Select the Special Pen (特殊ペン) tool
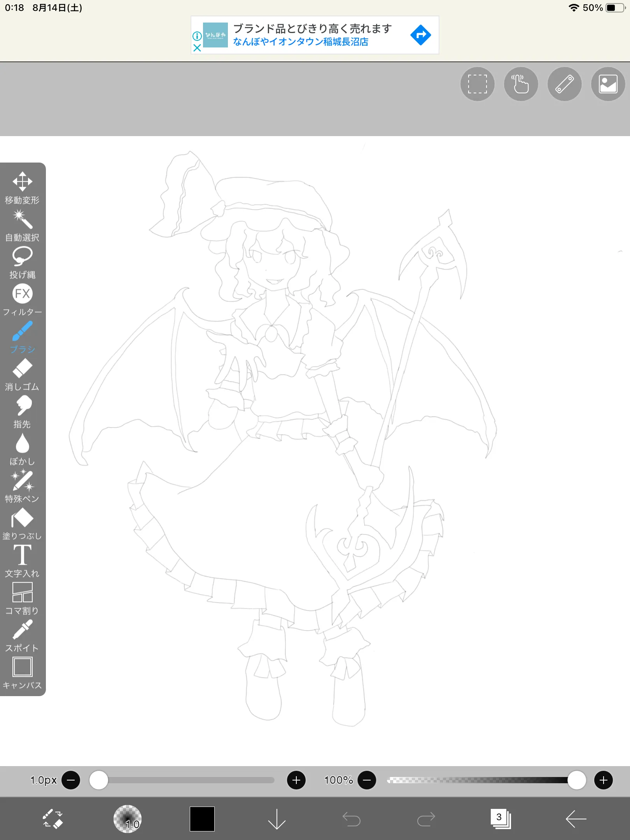Image resolution: width=630 pixels, height=840 pixels. [22, 487]
